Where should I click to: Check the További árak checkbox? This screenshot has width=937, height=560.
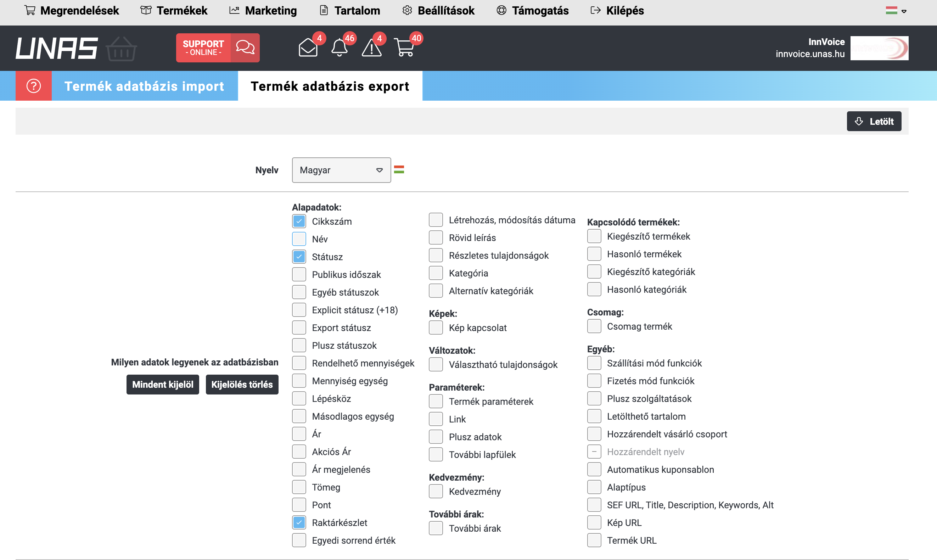(436, 528)
